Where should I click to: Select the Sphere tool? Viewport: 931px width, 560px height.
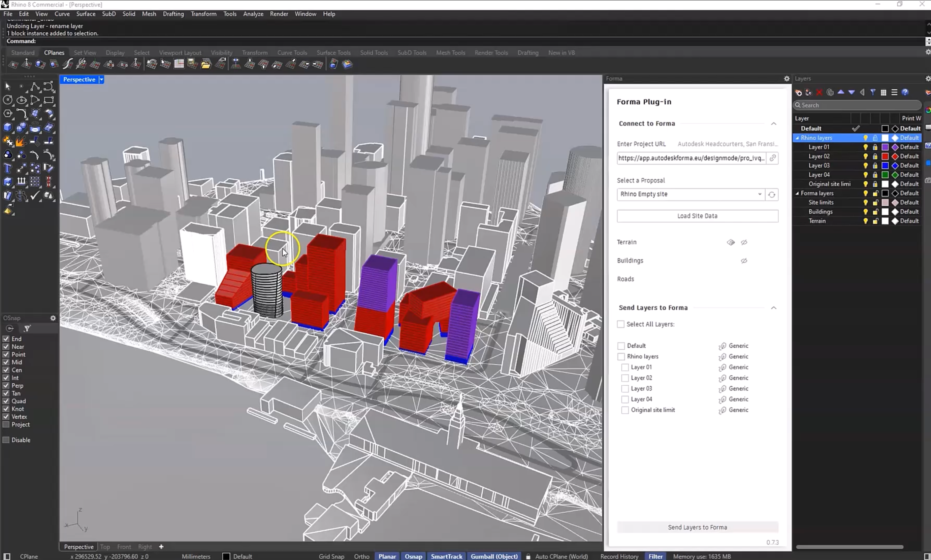pyautogui.click(x=22, y=128)
